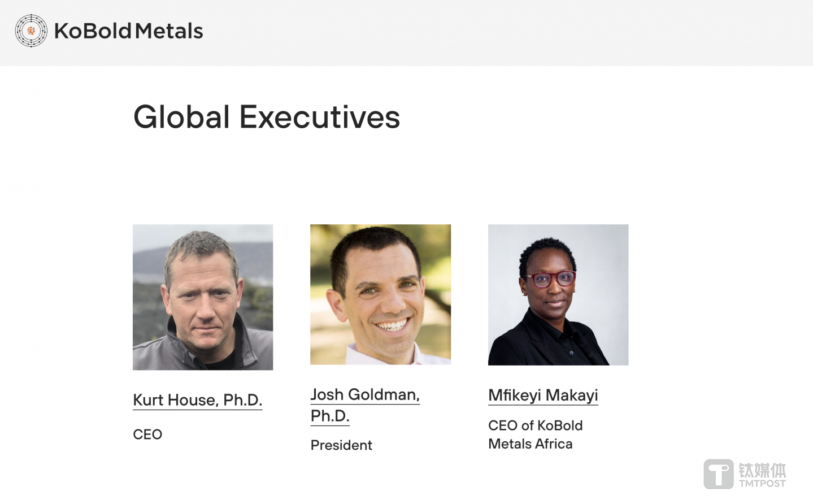Click the word Executives in the heading
813x504 pixels.
319,117
